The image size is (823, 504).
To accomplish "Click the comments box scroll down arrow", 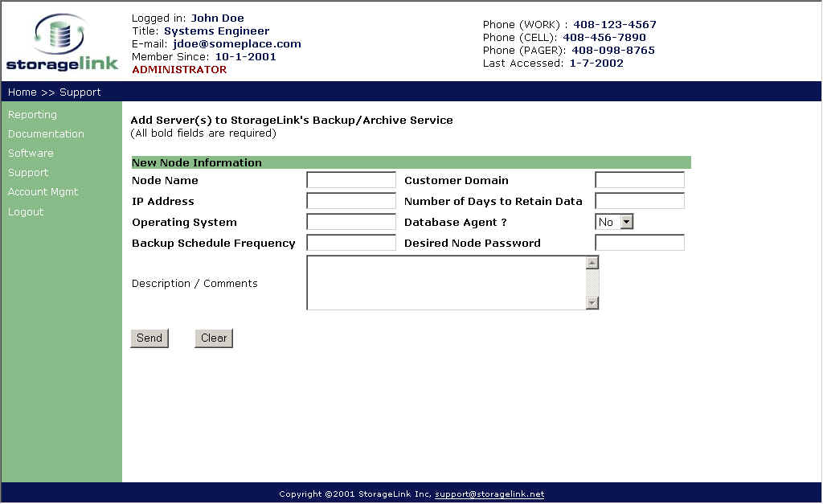I will click(592, 303).
